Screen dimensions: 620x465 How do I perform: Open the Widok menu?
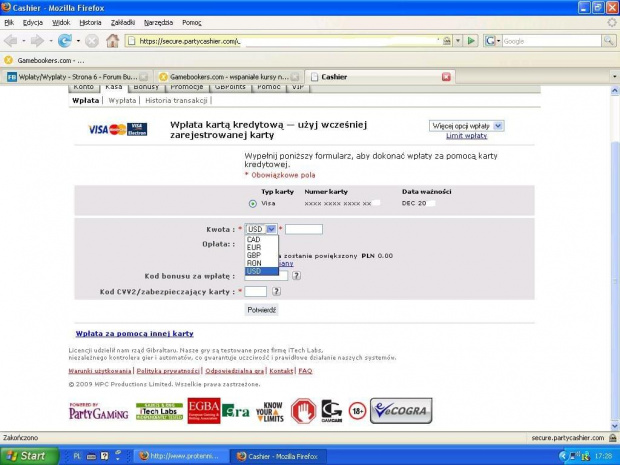tap(61, 23)
